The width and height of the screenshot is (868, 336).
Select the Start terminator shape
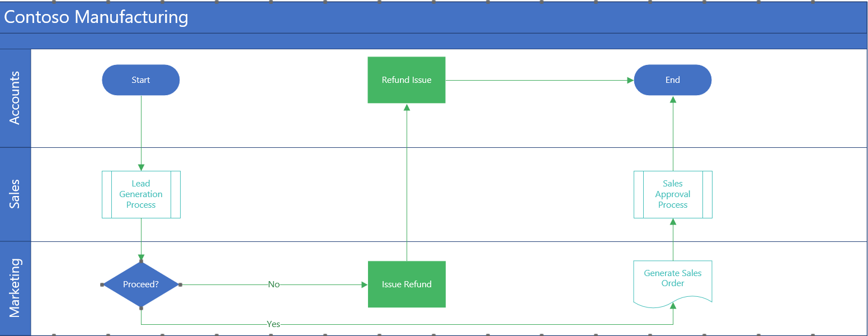pos(141,80)
